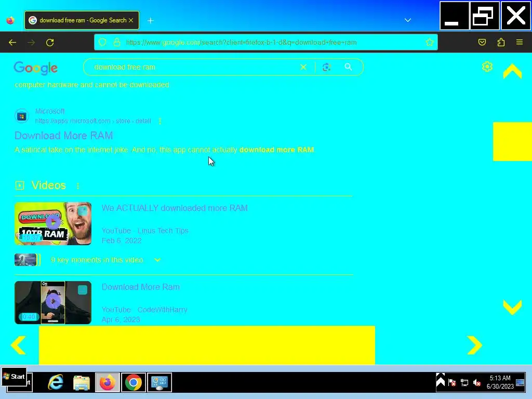Click scroll up yellow chevron
The width and height of the screenshot is (532, 399).
coord(512,71)
